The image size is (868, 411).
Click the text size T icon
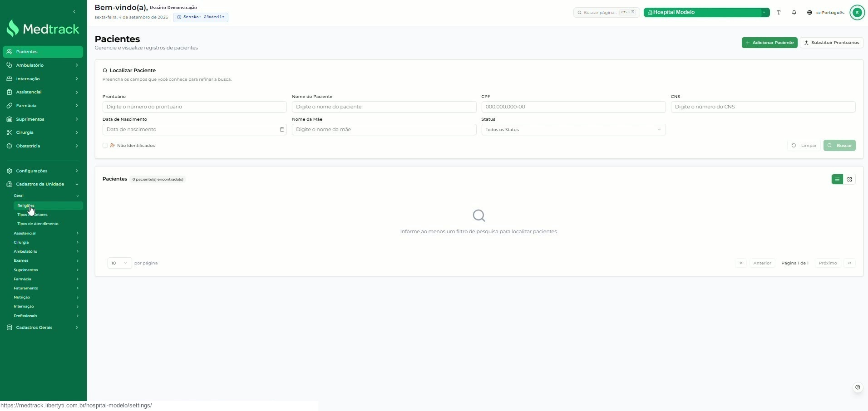tap(779, 13)
